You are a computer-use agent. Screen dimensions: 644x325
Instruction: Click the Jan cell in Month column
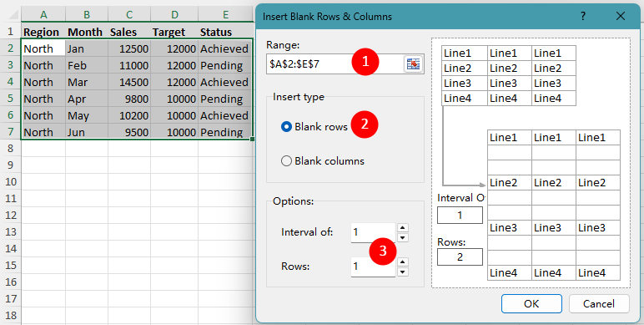point(87,48)
